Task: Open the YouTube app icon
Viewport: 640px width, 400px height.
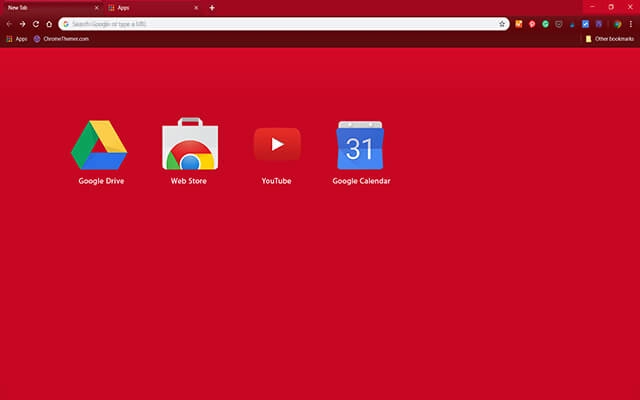Action: (x=277, y=144)
